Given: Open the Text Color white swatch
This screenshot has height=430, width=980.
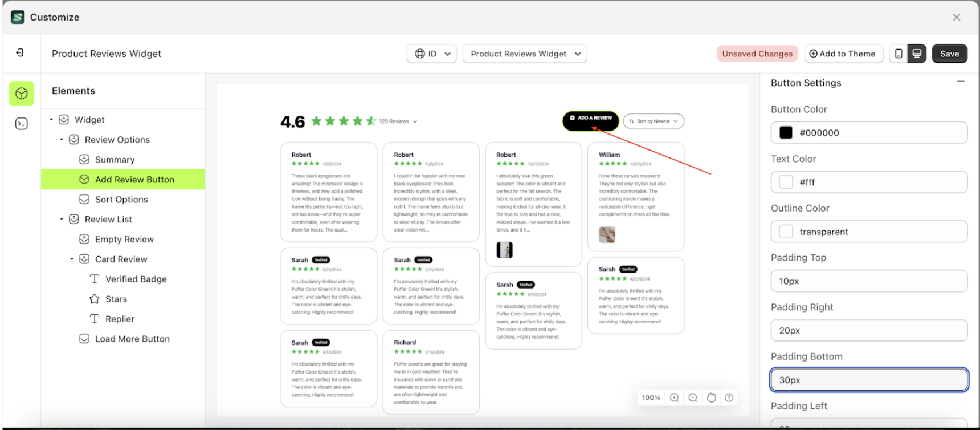Looking at the screenshot, I should (x=786, y=182).
